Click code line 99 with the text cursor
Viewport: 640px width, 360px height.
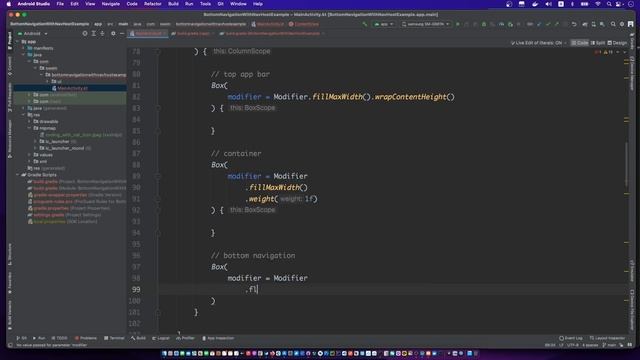click(392, 289)
